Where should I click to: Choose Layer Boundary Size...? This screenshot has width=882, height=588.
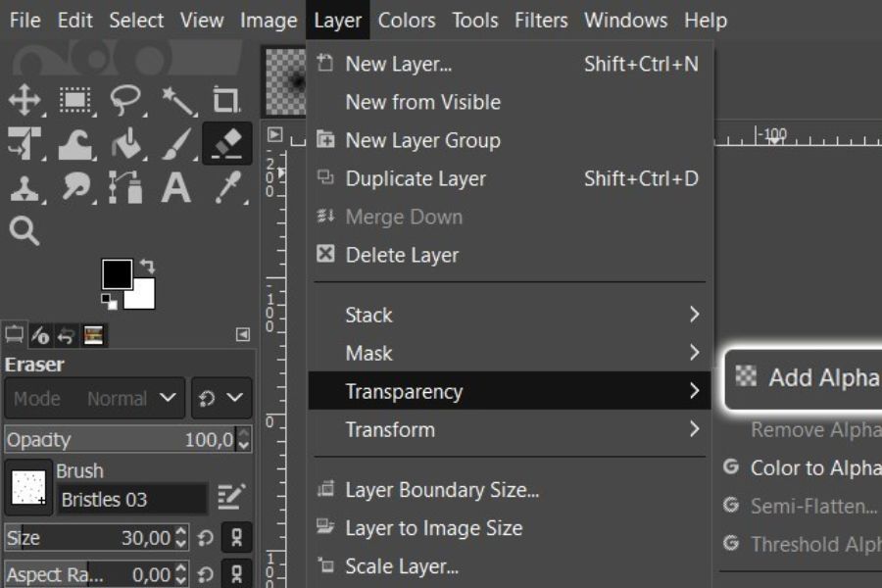coord(509,490)
